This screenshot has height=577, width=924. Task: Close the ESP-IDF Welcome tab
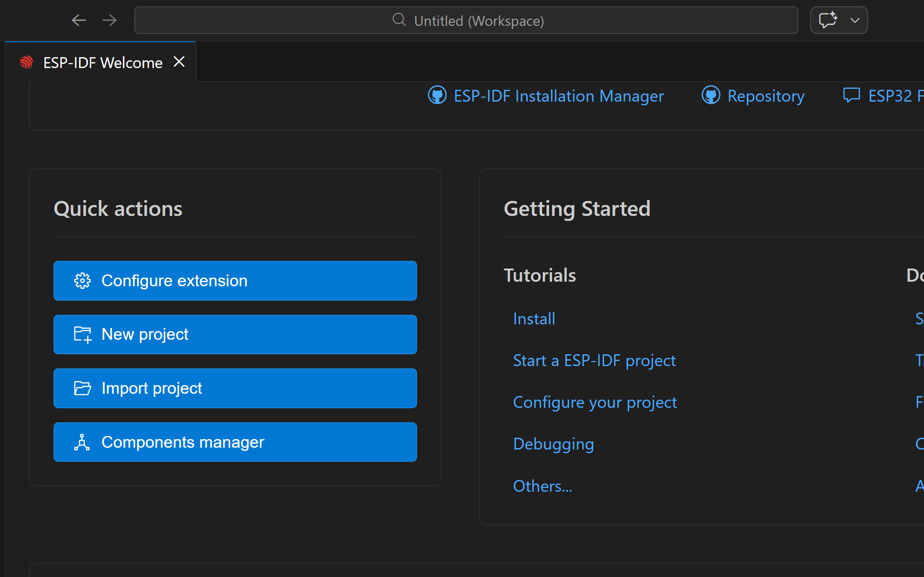[x=179, y=62]
